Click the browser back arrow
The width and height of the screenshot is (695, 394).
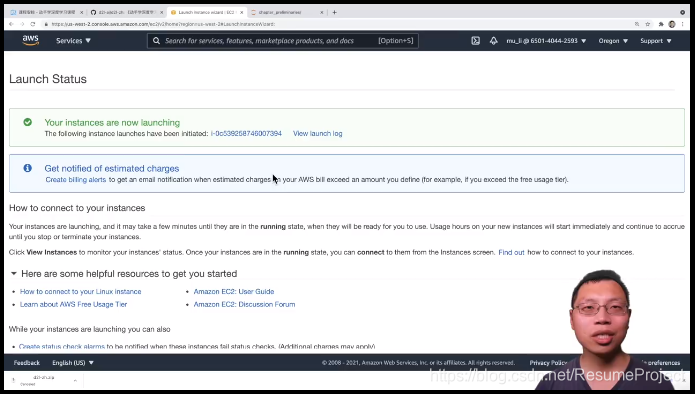coord(12,24)
